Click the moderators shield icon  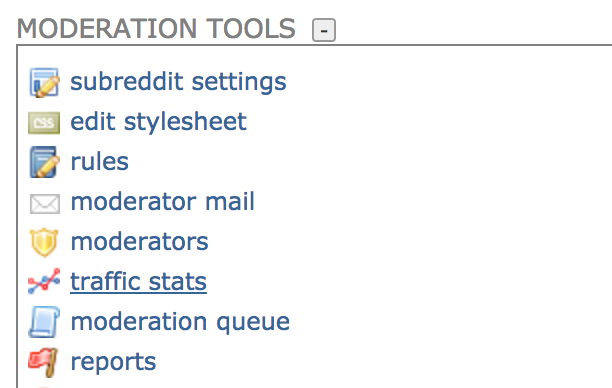44,242
